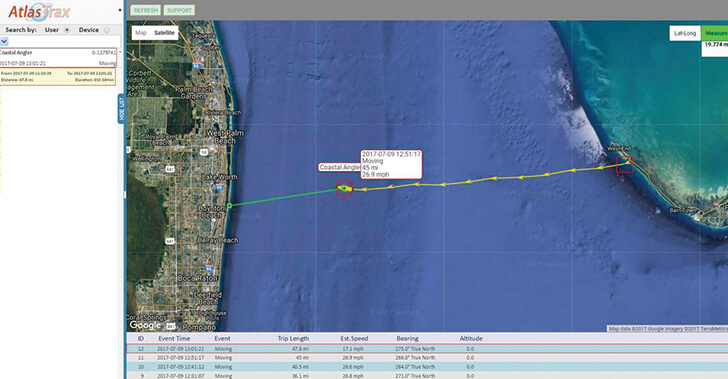728x379 pixels.
Task: Click the 441 highway shield near Wellington
Action: point(170,170)
